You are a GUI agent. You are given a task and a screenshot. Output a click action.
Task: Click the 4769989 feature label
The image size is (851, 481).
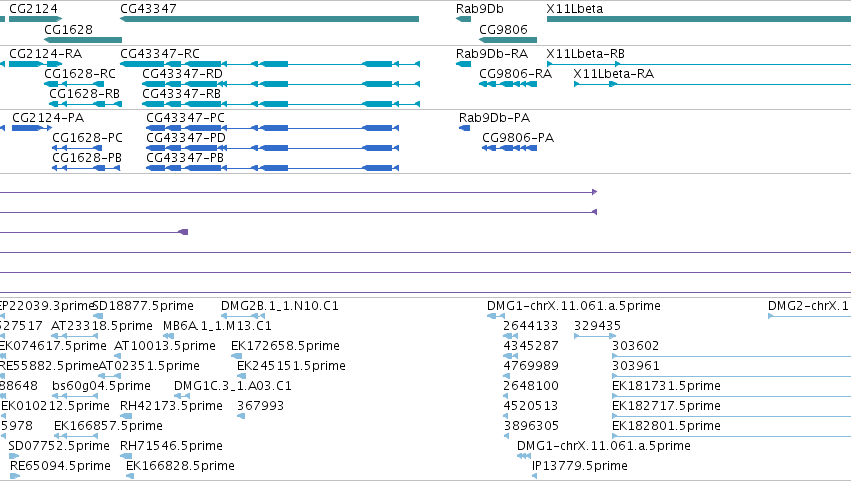[531, 366]
